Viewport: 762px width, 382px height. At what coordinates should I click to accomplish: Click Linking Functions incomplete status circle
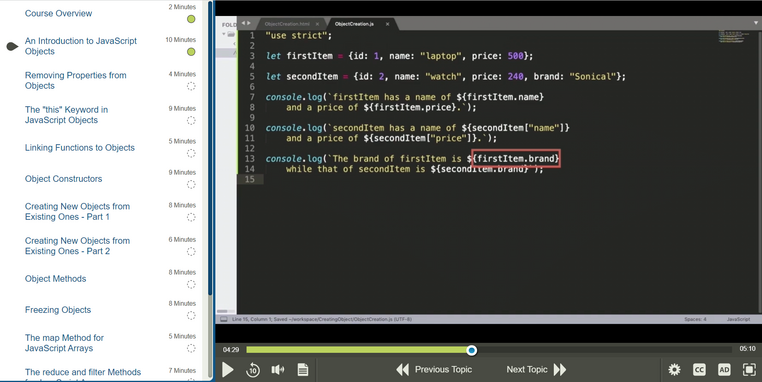pyautogui.click(x=191, y=153)
